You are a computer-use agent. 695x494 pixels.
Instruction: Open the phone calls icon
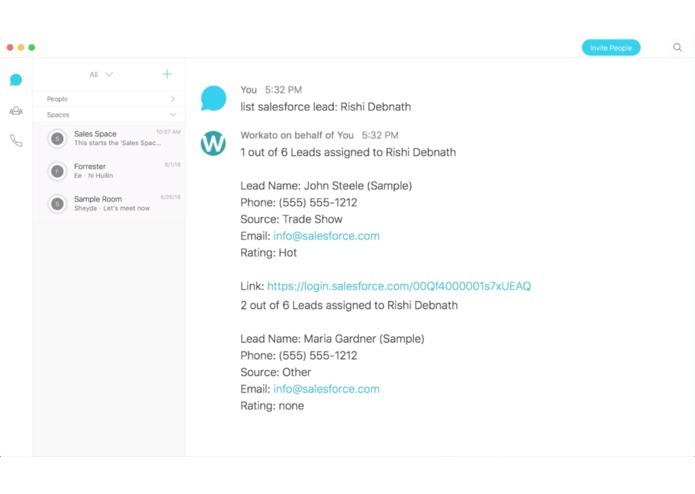pos(16,141)
